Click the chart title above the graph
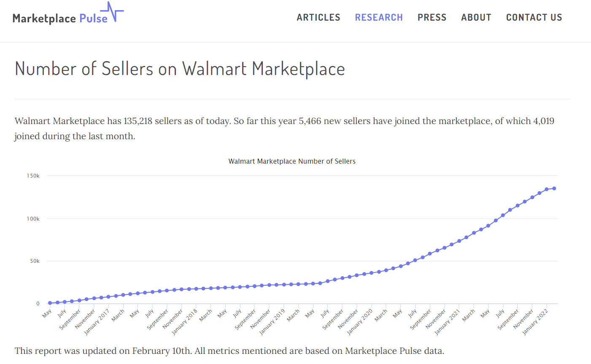The width and height of the screenshot is (591, 364). [x=292, y=161]
